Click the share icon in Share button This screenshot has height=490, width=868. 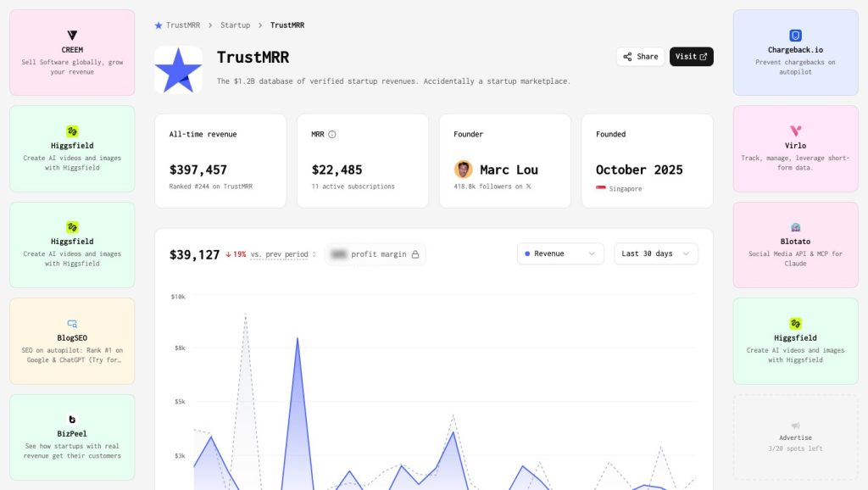[627, 57]
